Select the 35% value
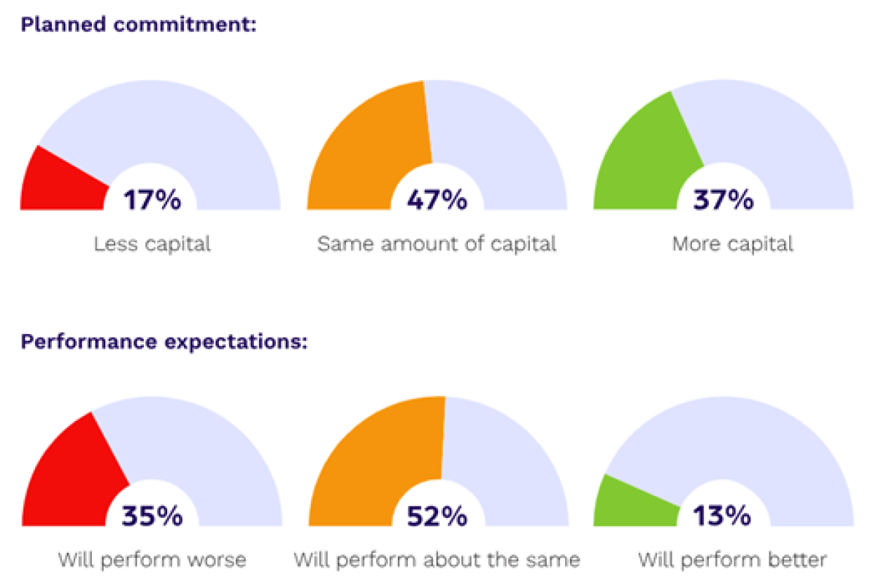The width and height of the screenshot is (876, 588). click(x=152, y=517)
